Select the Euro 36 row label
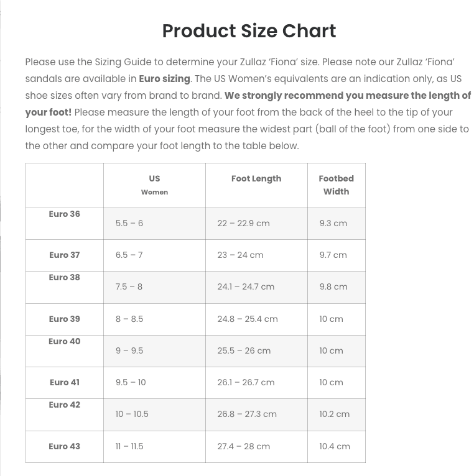Viewport: 474px width, 476px height. point(65,214)
